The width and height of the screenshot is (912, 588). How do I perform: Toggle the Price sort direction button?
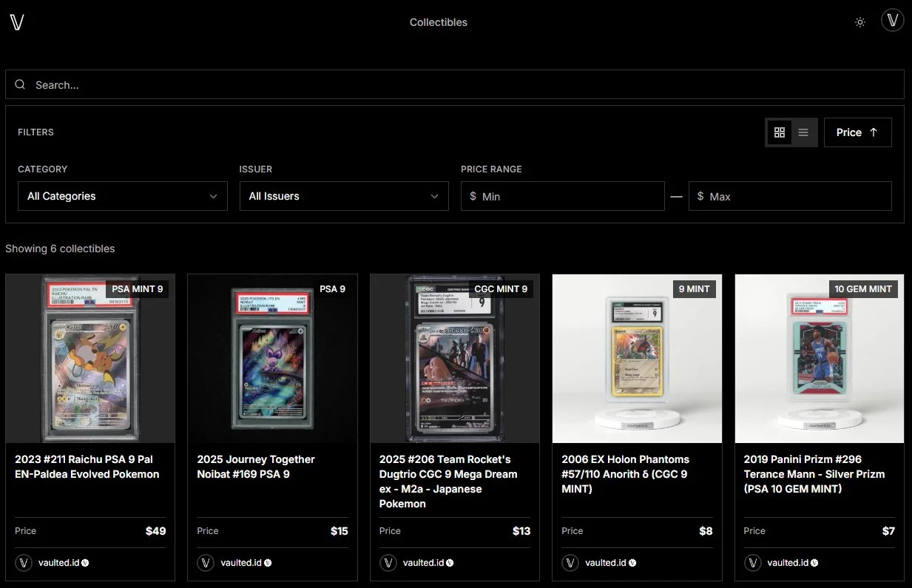857,132
